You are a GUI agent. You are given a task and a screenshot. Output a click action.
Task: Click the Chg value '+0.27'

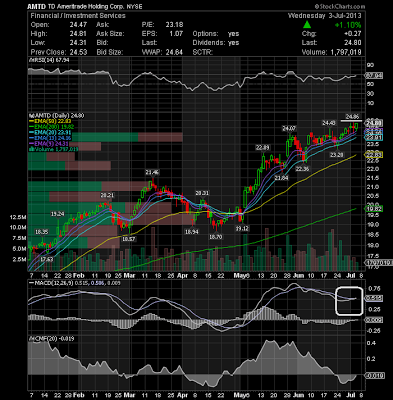point(352,34)
